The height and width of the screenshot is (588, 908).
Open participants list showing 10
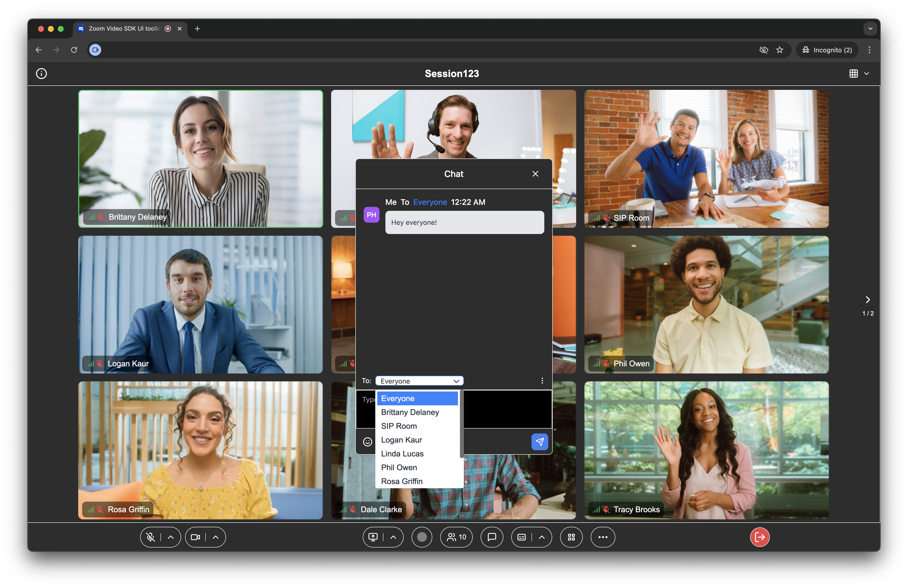point(456,537)
